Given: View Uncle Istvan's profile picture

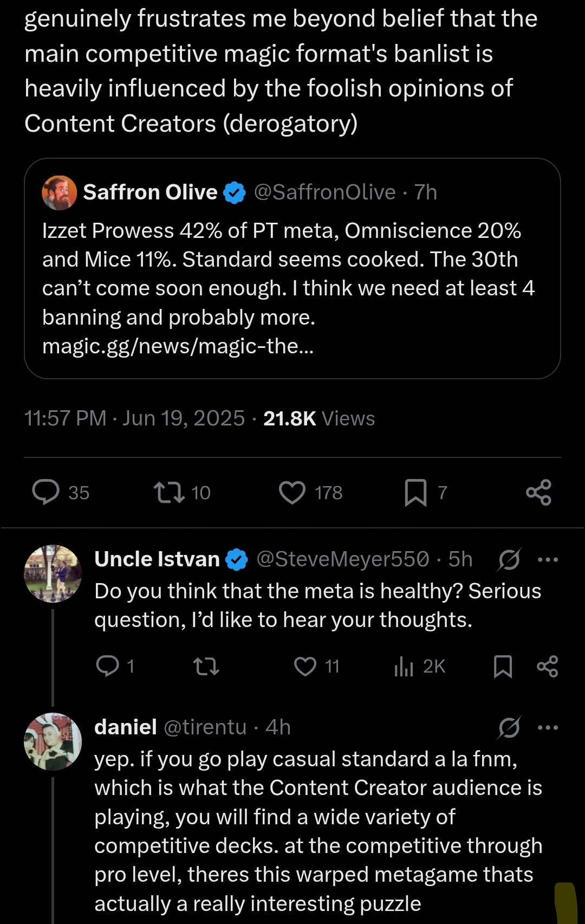Looking at the screenshot, I should coord(53,573).
